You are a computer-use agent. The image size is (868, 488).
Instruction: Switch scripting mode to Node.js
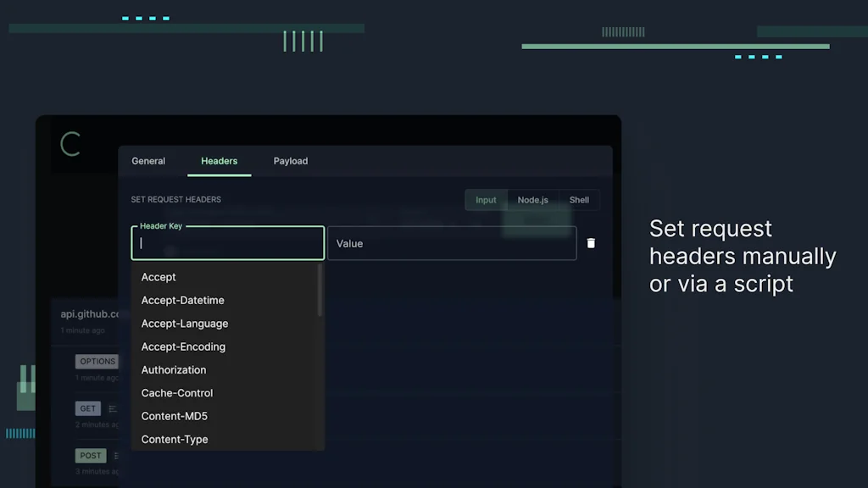[532, 200]
